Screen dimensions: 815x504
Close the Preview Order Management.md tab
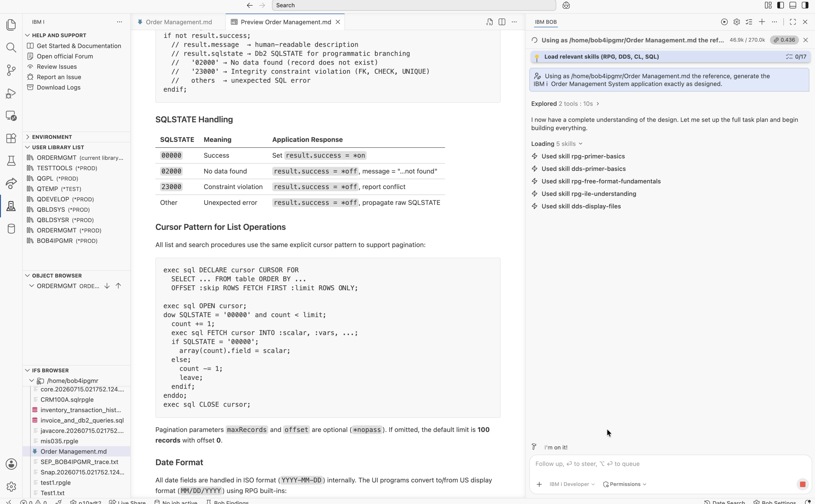[337, 22]
